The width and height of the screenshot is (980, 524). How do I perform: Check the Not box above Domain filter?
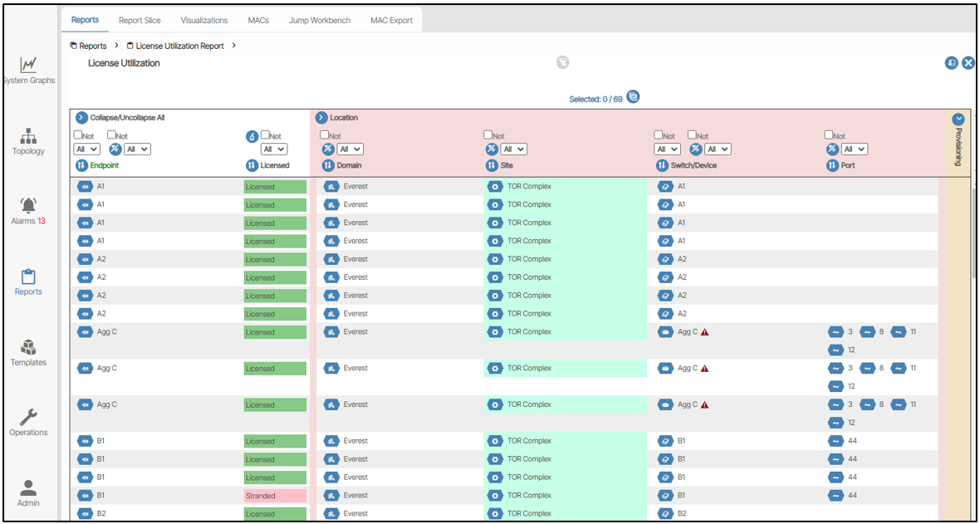[326, 135]
